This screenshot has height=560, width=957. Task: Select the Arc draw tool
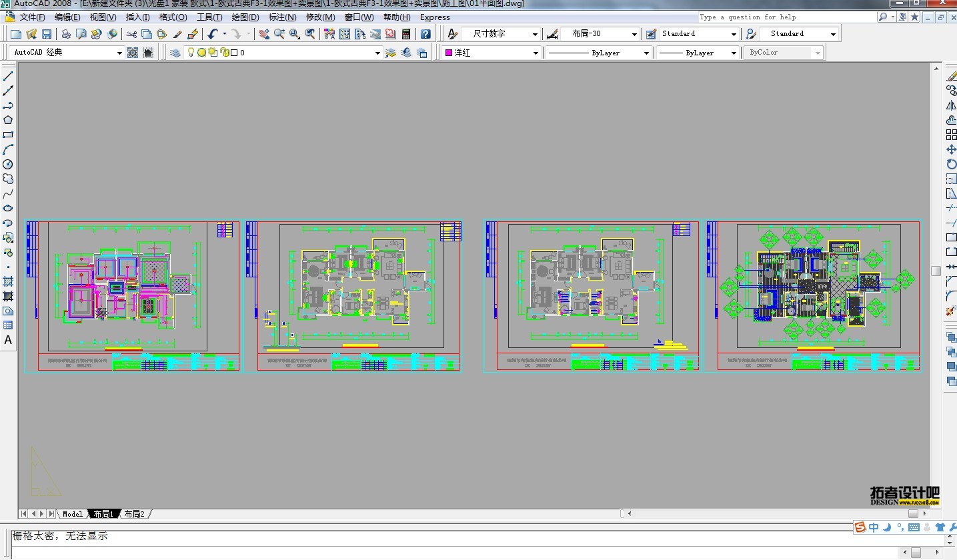tap(8, 149)
